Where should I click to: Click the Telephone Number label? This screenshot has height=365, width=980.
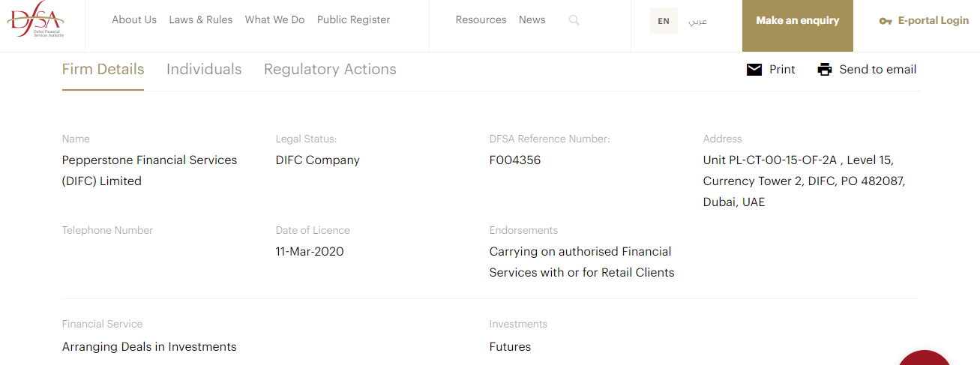click(x=107, y=231)
